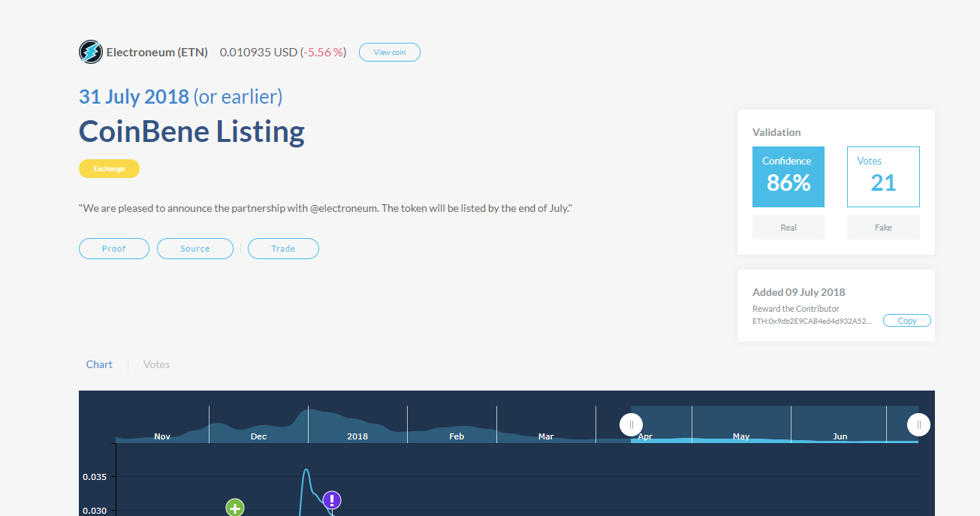Click the Electroneum (ETN) coin name
The width and height of the screenshot is (980, 516).
tap(157, 53)
